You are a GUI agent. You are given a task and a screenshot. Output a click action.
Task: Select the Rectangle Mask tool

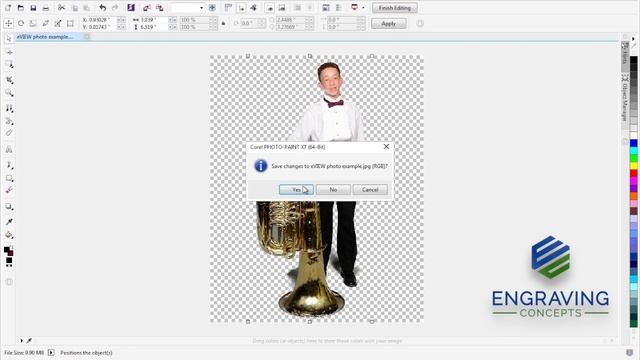(9, 64)
